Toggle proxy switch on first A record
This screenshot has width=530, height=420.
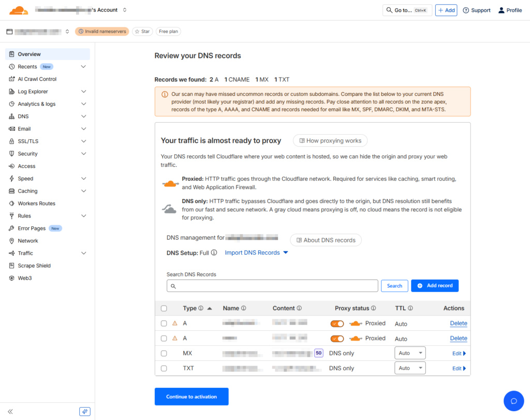pos(337,324)
